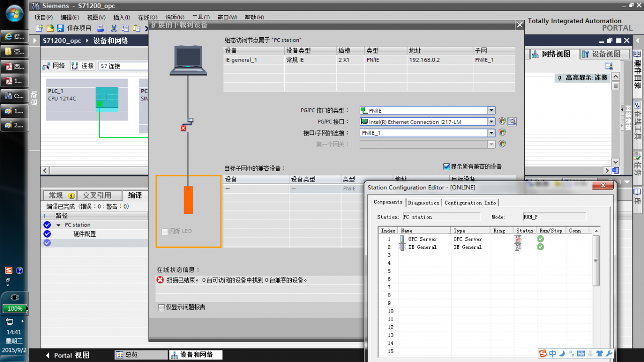The height and width of the screenshot is (362, 644).
Task: Toggle the flash LED checkbox
Action: 165,231
